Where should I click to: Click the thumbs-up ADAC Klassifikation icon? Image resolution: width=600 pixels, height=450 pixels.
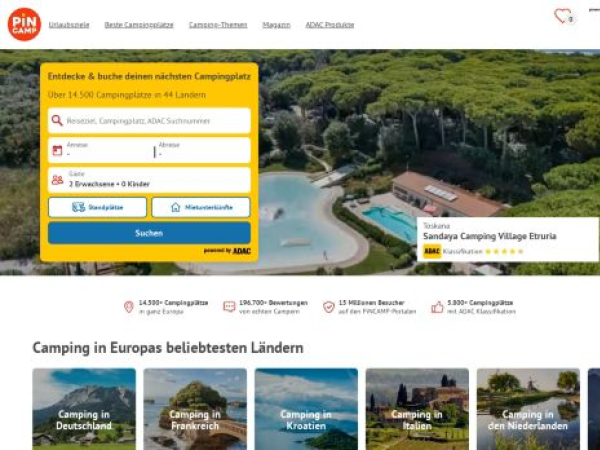click(x=437, y=307)
